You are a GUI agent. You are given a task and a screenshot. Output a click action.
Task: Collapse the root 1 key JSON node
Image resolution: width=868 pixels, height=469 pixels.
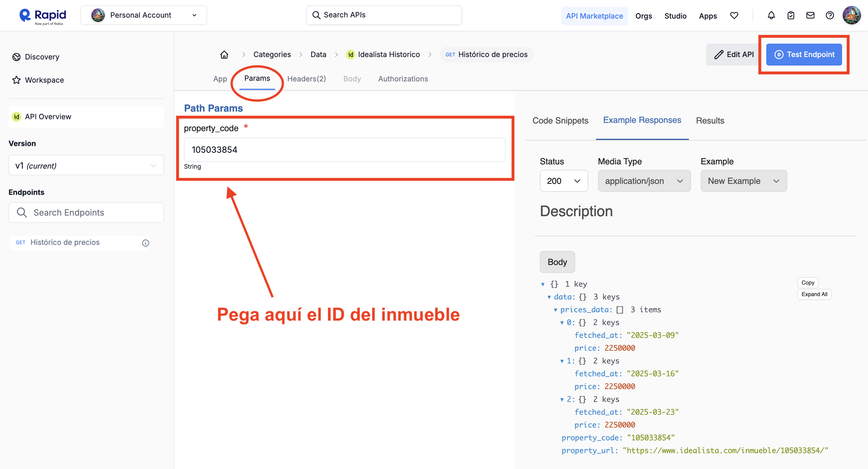[x=543, y=284]
